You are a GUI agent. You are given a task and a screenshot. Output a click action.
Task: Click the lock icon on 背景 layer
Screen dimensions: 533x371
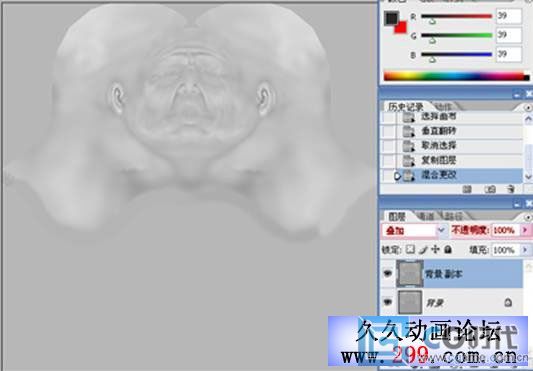point(508,302)
